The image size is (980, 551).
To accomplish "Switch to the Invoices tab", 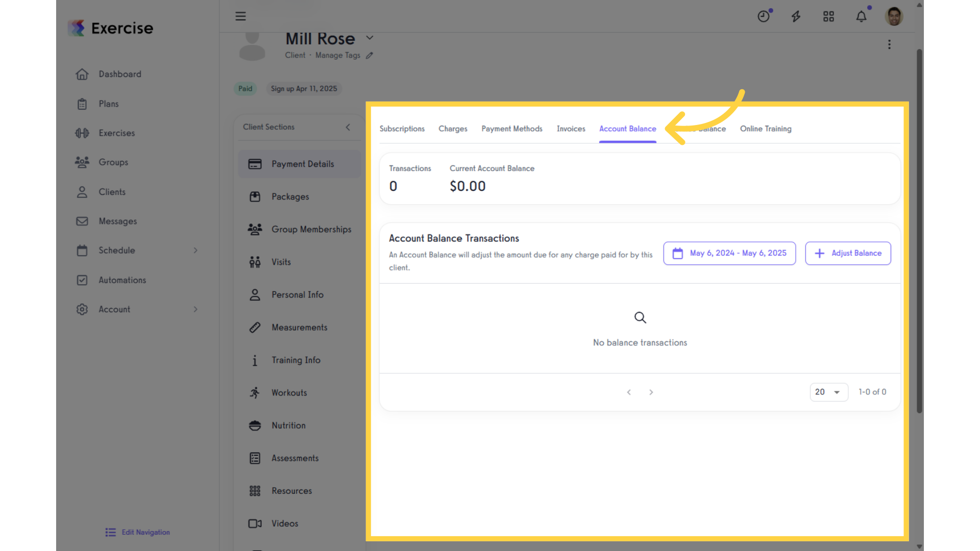I will (x=571, y=129).
